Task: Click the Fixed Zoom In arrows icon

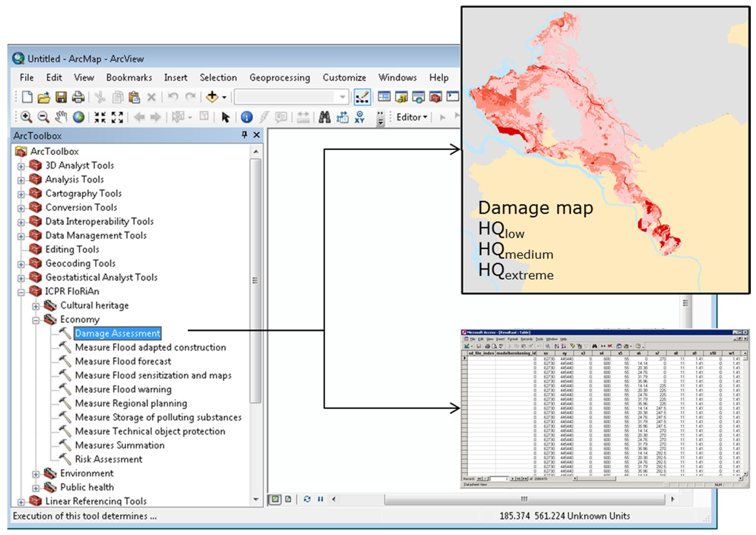Action: (100, 117)
